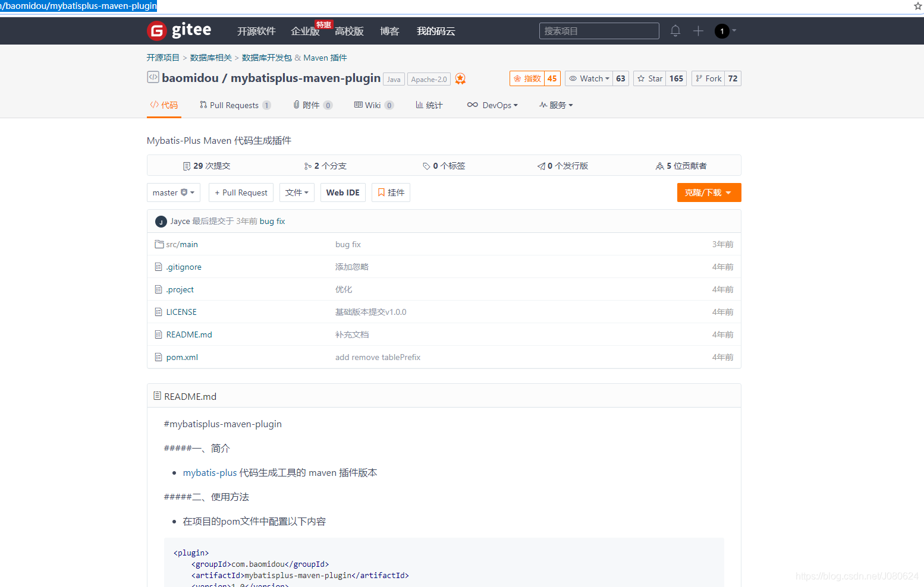
Task: Expand the master branch dropdown
Action: pyautogui.click(x=173, y=192)
